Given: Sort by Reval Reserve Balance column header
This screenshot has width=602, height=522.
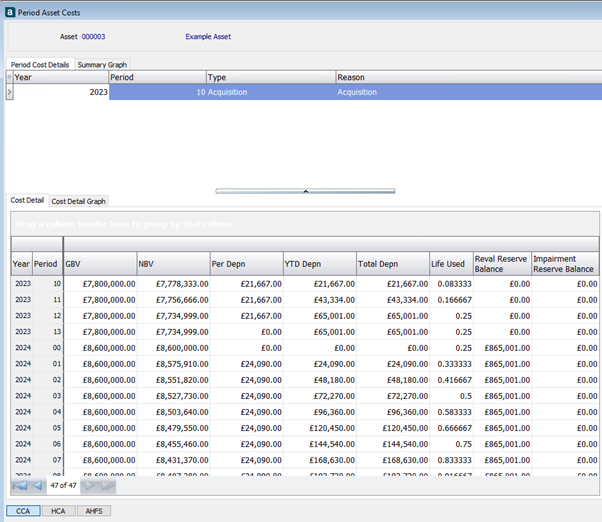Looking at the screenshot, I should (502, 264).
